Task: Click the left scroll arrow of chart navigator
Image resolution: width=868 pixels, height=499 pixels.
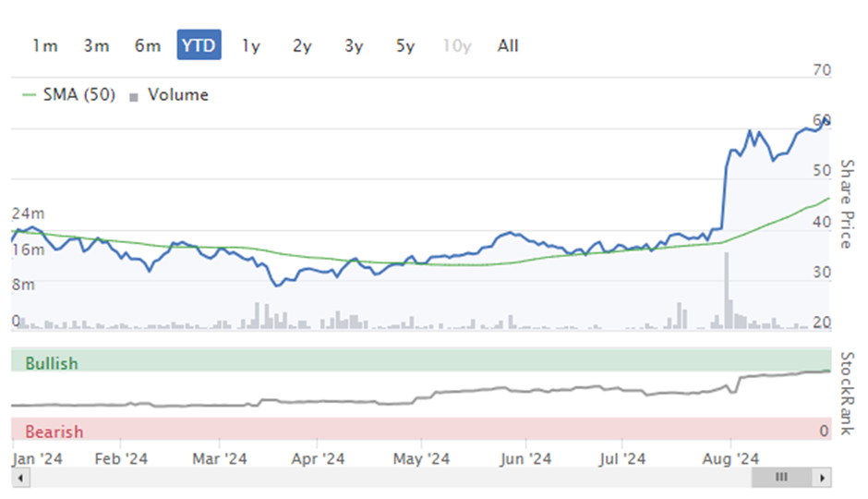Action: (20, 478)
